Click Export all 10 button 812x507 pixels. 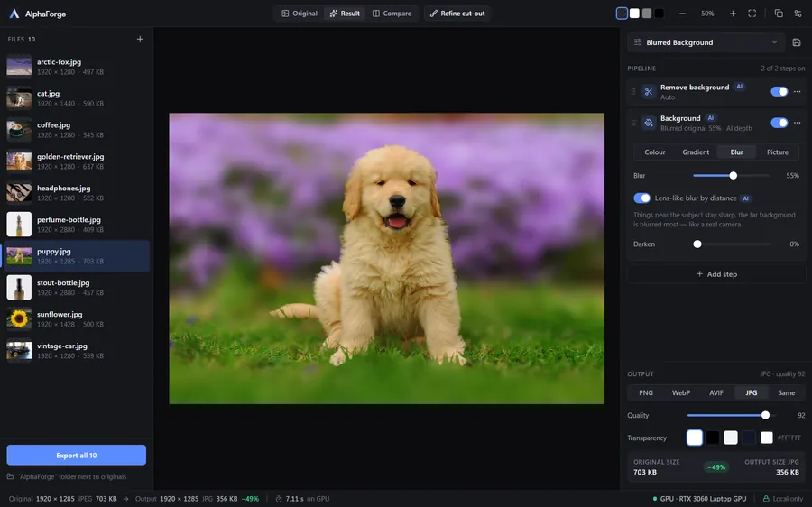click(x=76, y=456)
